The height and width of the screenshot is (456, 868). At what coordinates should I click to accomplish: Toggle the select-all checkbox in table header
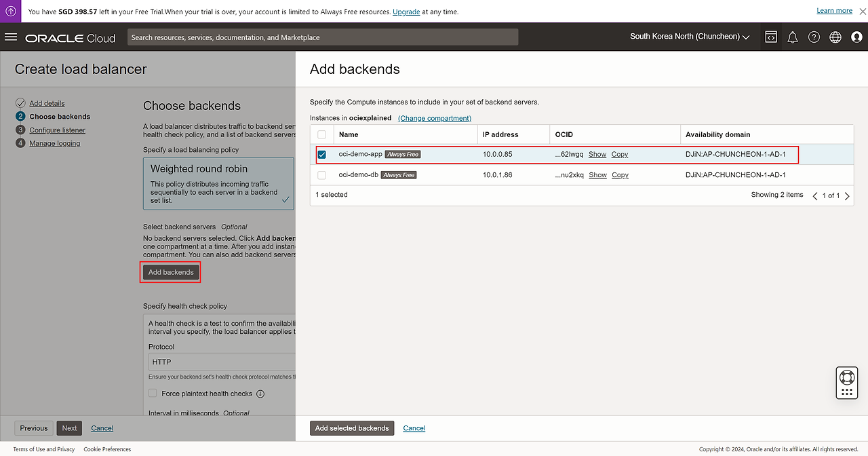322,134
